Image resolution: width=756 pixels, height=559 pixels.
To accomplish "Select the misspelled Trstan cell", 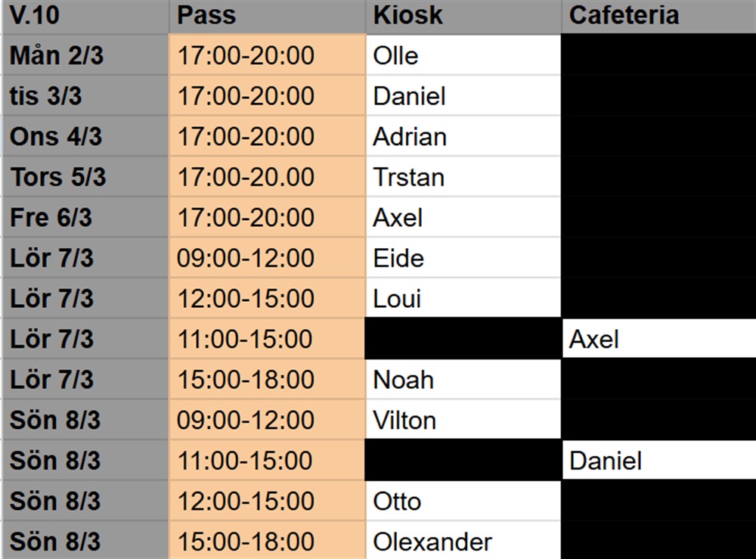I will (x=463, y=178).
